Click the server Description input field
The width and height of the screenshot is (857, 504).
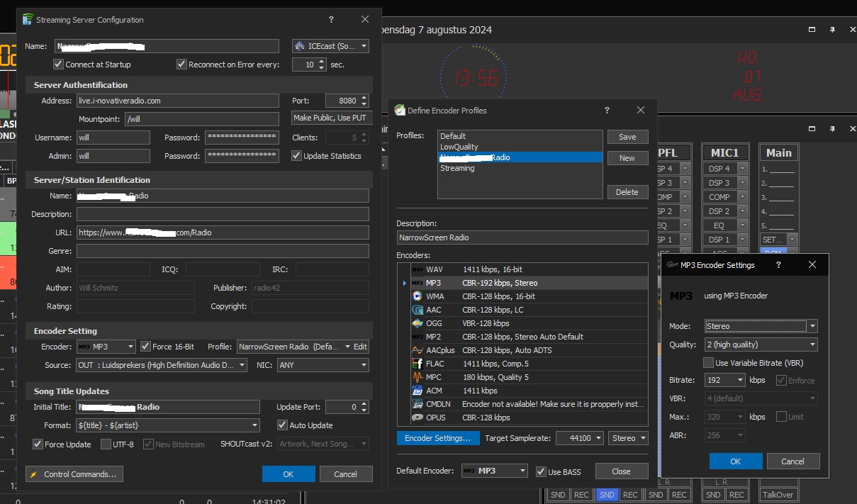click(223, 214)
